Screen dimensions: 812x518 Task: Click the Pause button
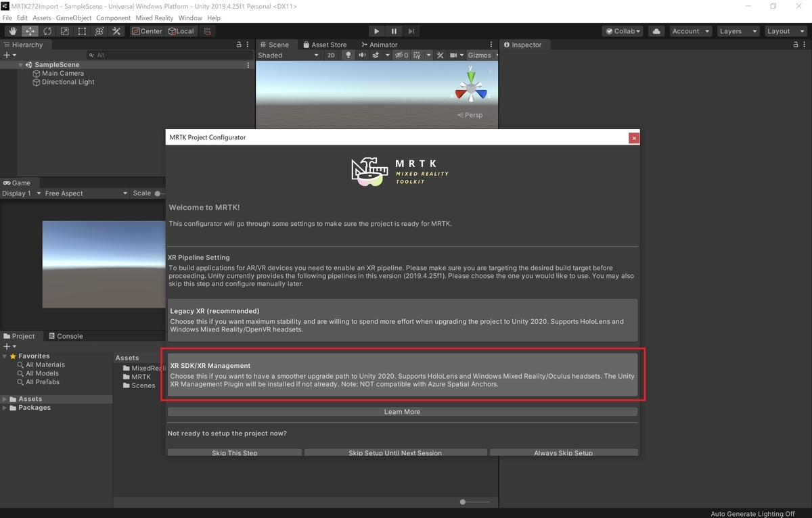pos(394,31)
